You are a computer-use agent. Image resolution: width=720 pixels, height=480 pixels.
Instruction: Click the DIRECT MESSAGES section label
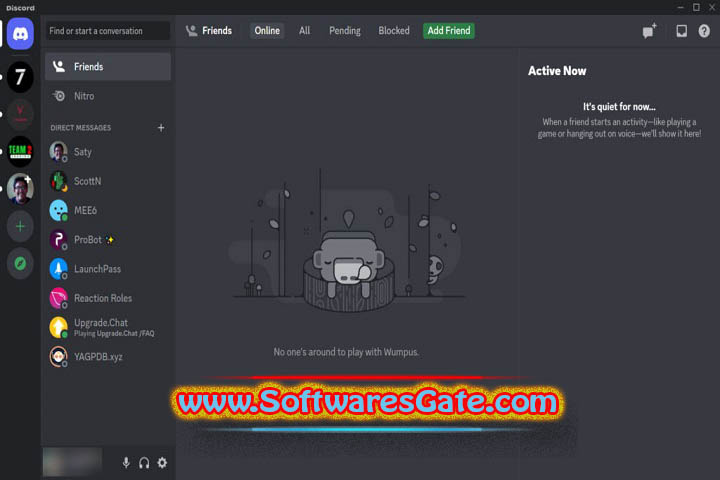click(81, 128)
